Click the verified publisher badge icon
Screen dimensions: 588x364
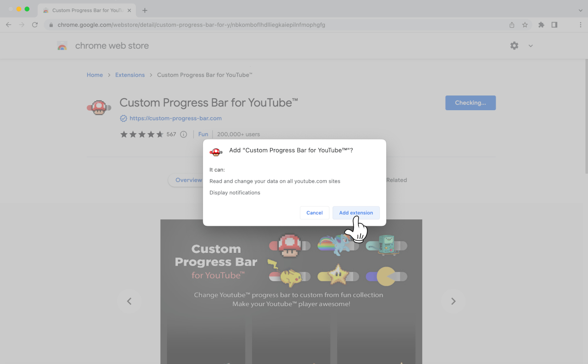pos(124,118)
